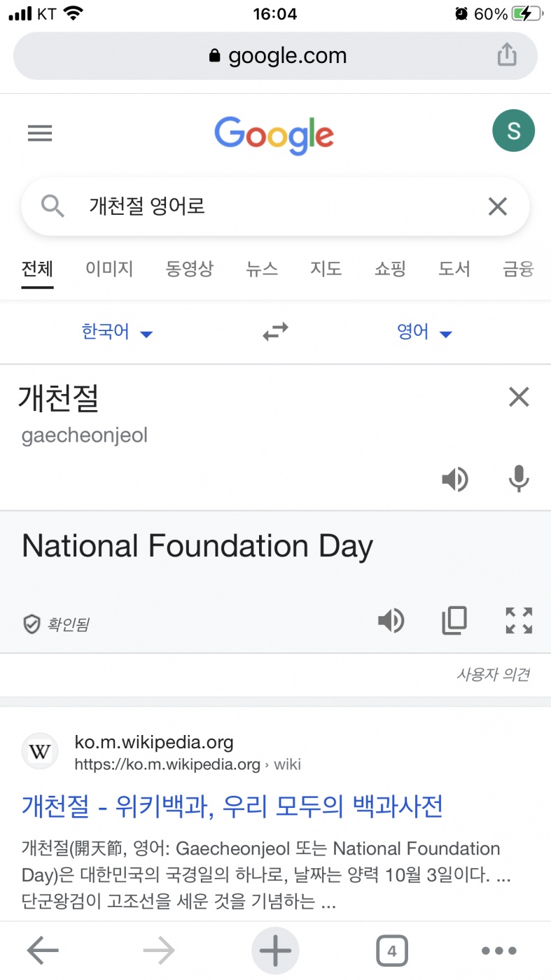
Task: Open browser three-dot more menu
Action: [500, 951]
